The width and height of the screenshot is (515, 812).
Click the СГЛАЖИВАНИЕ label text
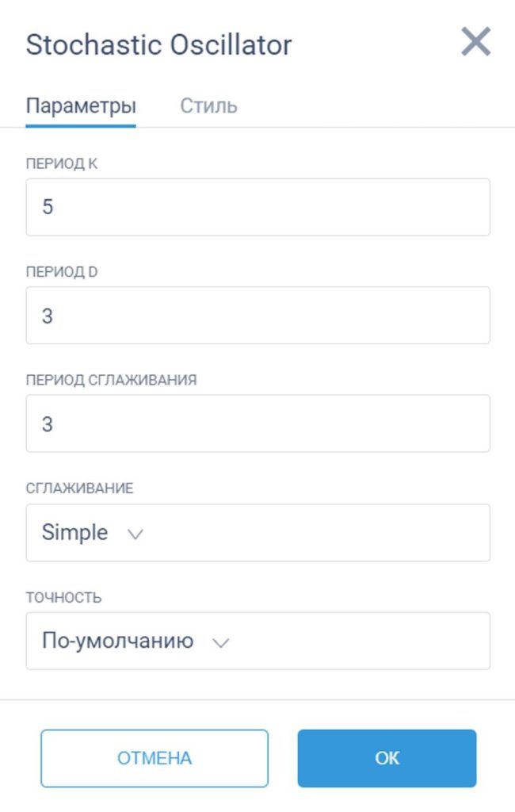(79, 488)
